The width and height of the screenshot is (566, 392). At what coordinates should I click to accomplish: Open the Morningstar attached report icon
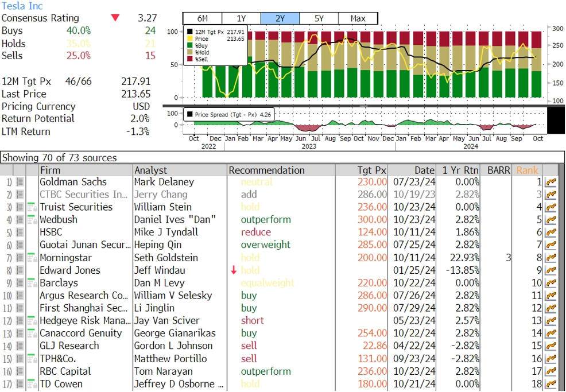pyautogui.click(x=32, y=258)
